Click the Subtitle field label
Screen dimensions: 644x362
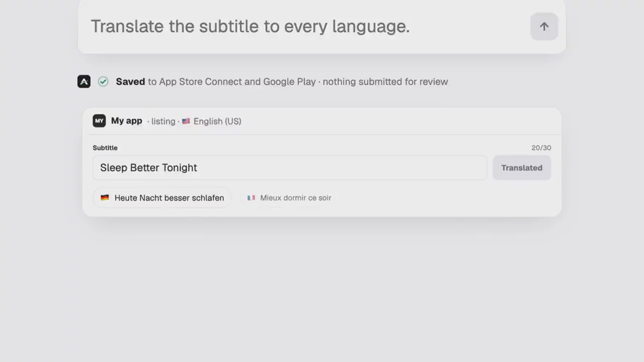coord(105,148)
